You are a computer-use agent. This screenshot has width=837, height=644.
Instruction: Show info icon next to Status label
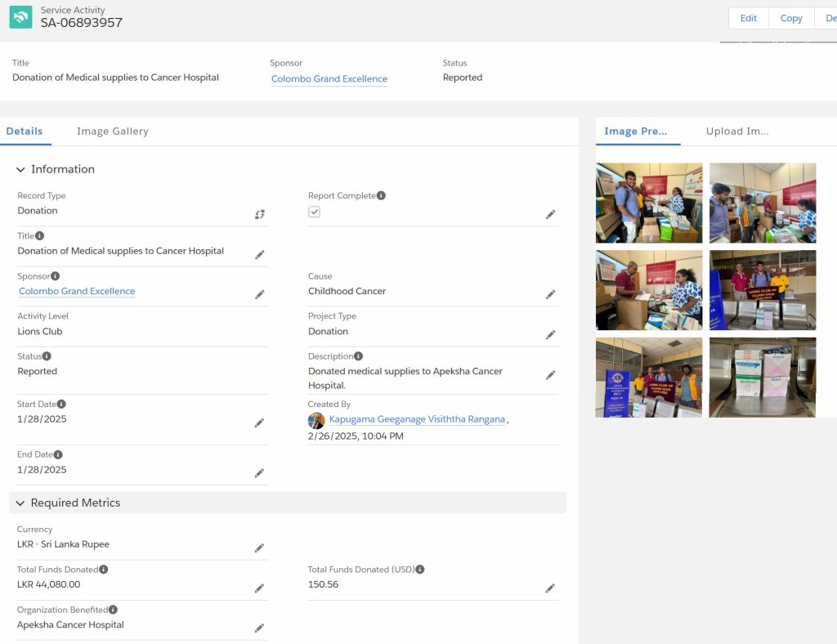point(47,356)
